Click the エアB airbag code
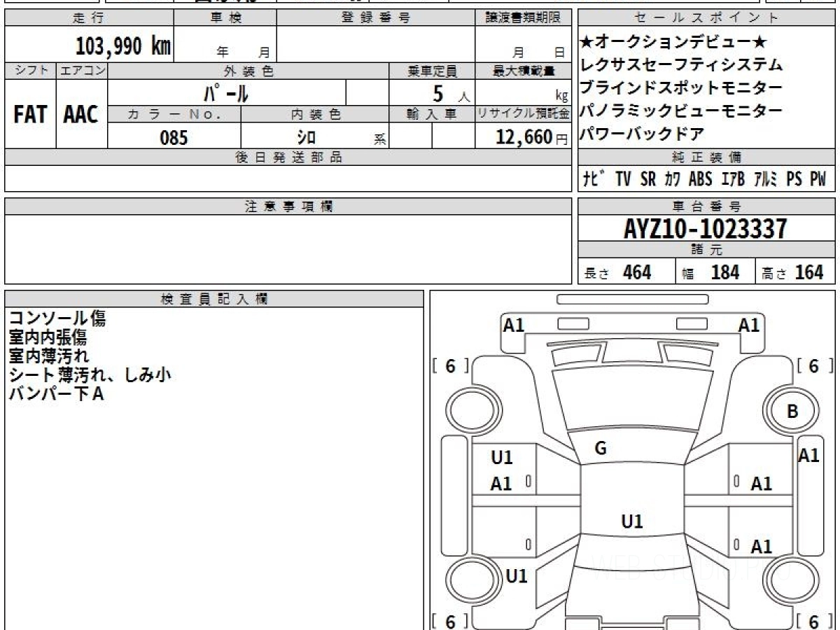This screenshot has width=840, height=630. click(x=733, y=179)
